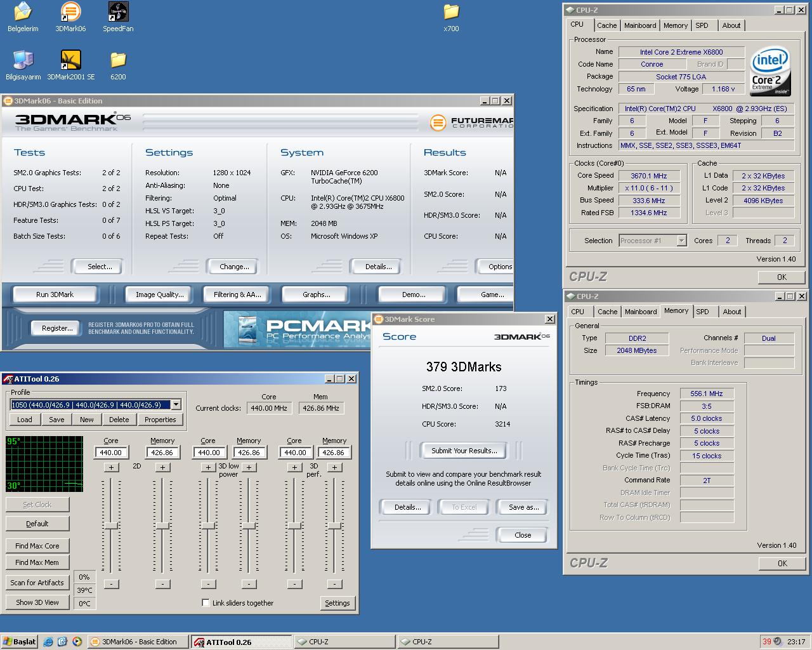
Task: Click OK in the bottom CPU-Z window
Action: coord(782,563)
